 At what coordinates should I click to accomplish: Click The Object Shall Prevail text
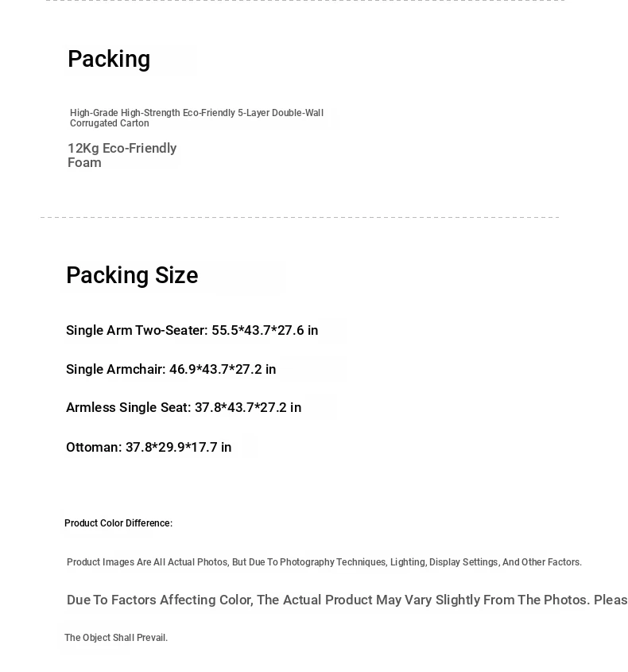[x=116, y=638]
